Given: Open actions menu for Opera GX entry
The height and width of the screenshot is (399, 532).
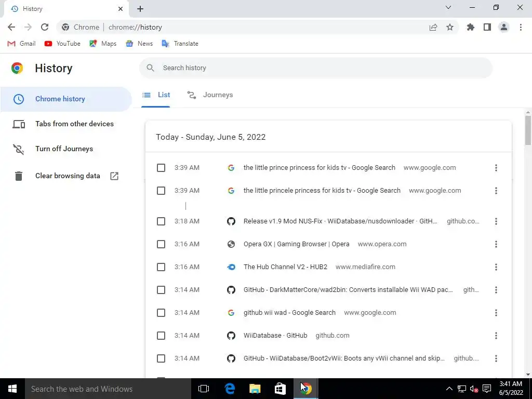Looking at the screenshot, I should (x=496, y=244).
